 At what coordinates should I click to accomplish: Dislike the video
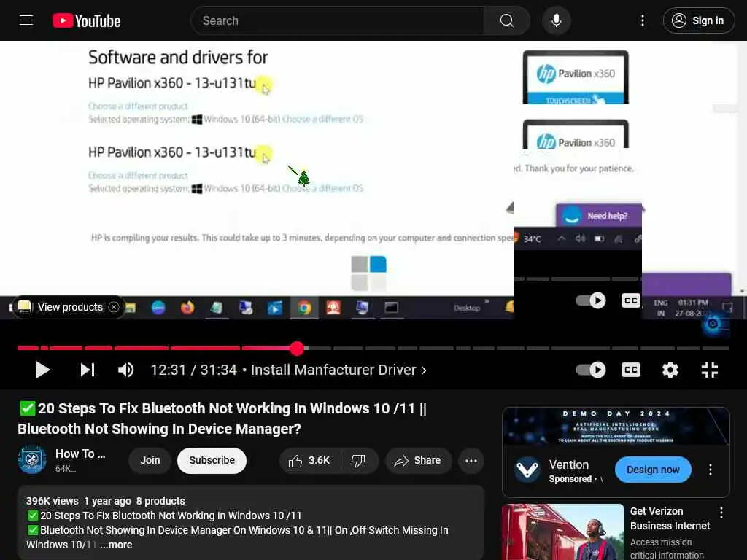pos(358,461)
